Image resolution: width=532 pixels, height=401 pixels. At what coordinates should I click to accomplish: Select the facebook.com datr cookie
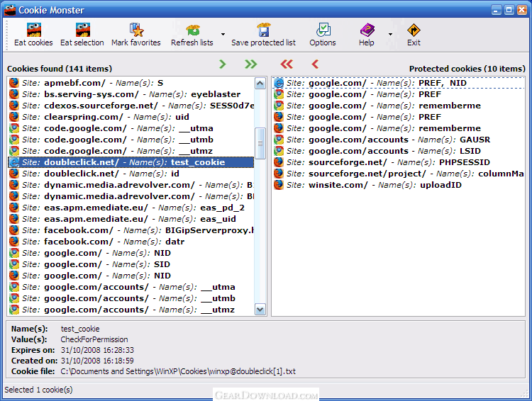pyautogui.click(x=131, y=242)
